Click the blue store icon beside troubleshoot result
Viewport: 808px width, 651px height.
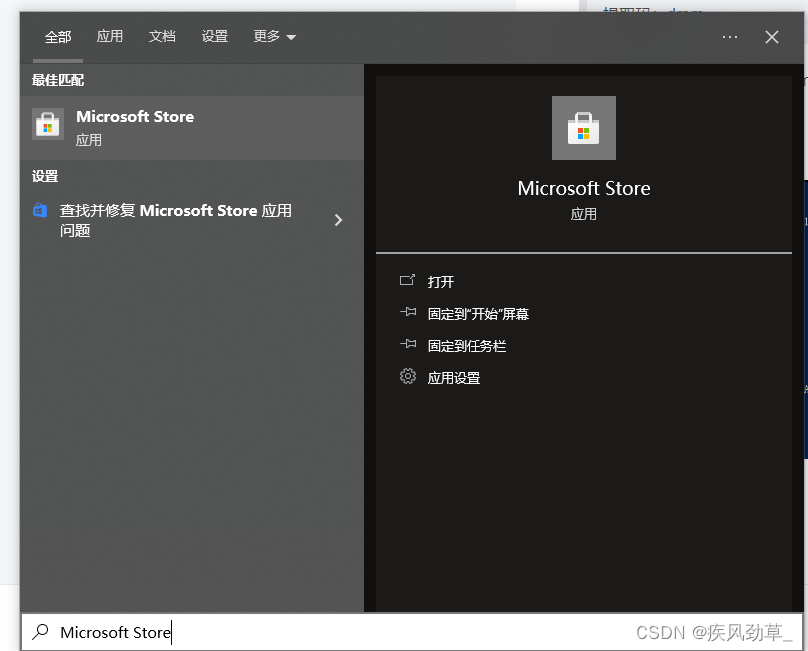click(40, 210)
